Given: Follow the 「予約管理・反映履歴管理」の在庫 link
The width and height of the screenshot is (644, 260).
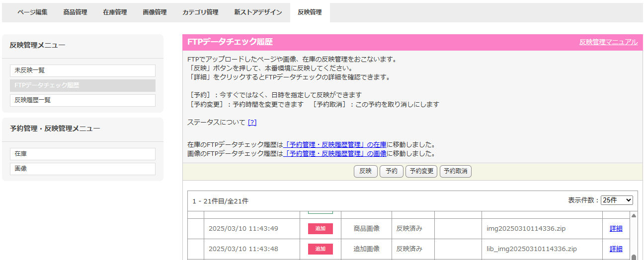Looking at the screenshot, I should point(334,145).
